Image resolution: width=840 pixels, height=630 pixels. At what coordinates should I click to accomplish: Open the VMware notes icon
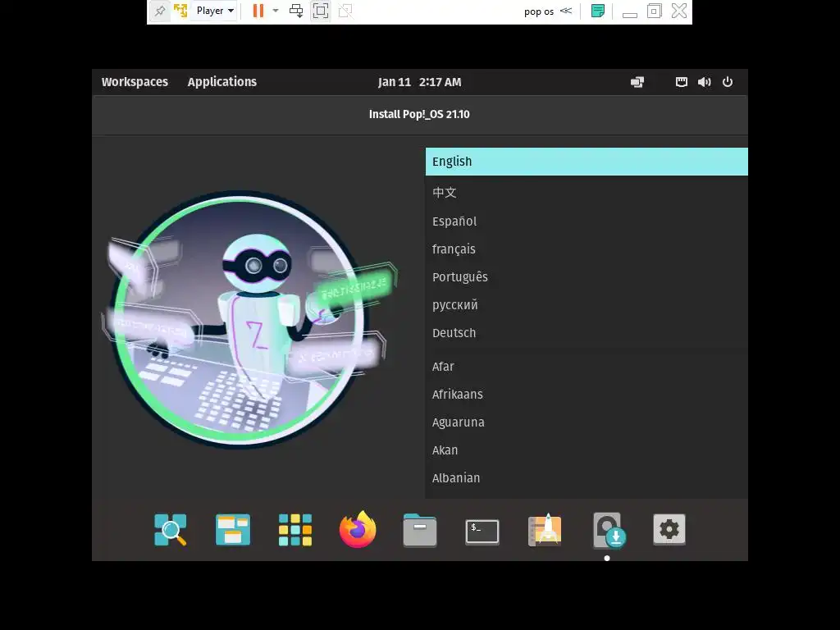pyautogui.click(x=598, y=11)
